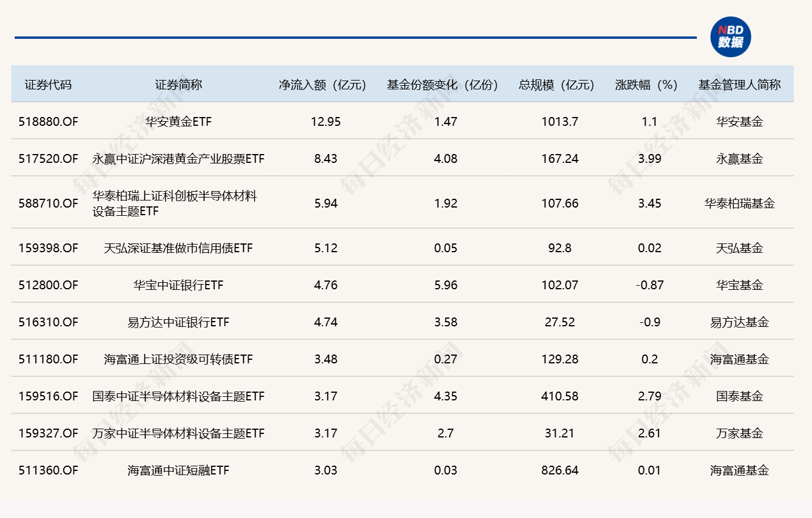
Task: Click the 华安基金 manager cell
Action: (x=740, y=122)
